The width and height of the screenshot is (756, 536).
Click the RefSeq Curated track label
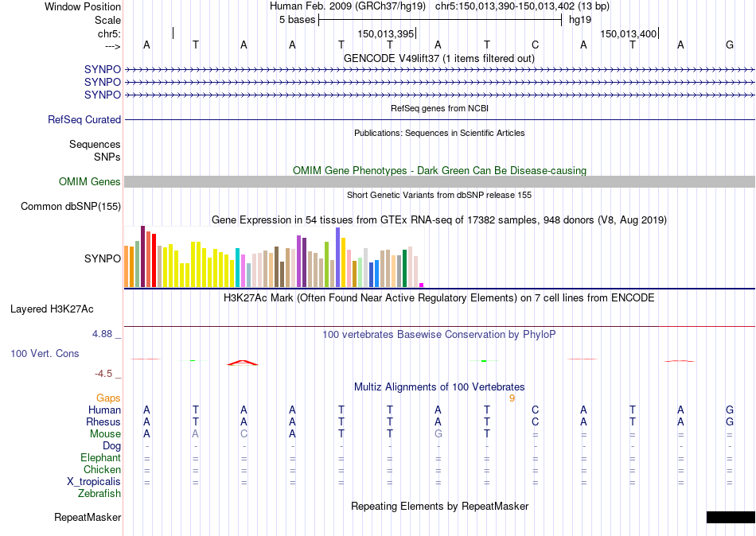point(84,119)
